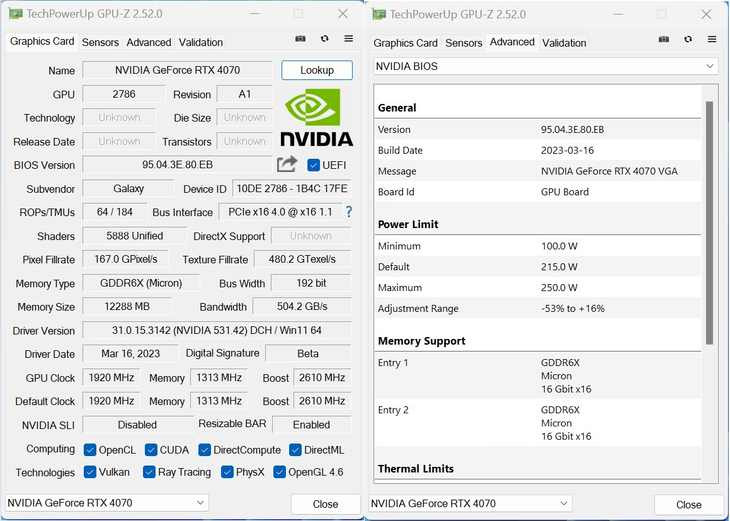This screenshot has height=521, width=730.
Task: Click screenshot camera icon in left GPU-Z window
Action: click(300, 39)
